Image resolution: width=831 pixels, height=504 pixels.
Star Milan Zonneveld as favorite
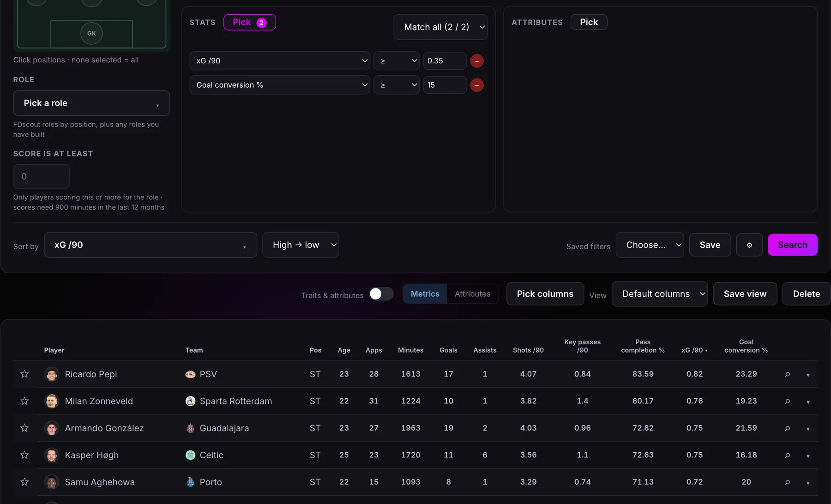click(24, 401)
